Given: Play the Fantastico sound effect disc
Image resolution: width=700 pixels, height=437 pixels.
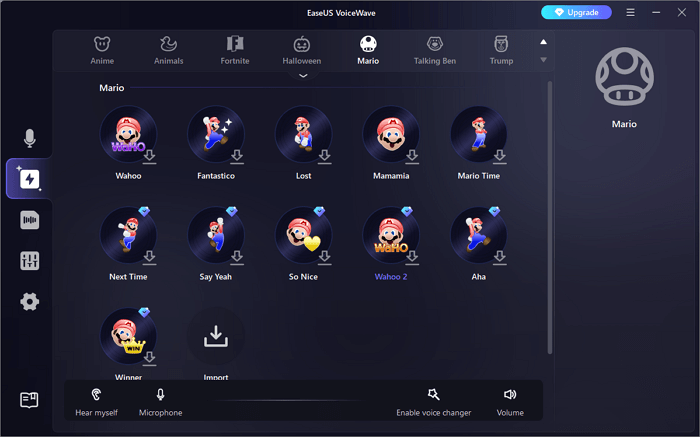Looking at the screenshot, I should [x=216, y=134].
